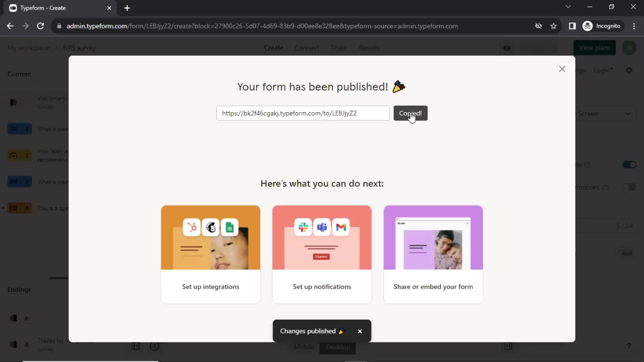The width and height of the screenshot is (644, 362).
Task: Switch to the Results tab
Action: click(369, 48)
